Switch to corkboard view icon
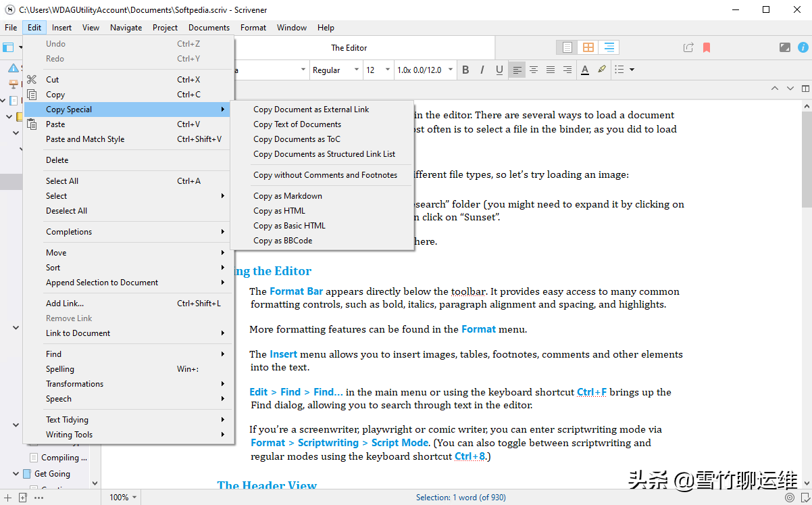This screenshot has height=505, width=812. (x=588, y=47)
